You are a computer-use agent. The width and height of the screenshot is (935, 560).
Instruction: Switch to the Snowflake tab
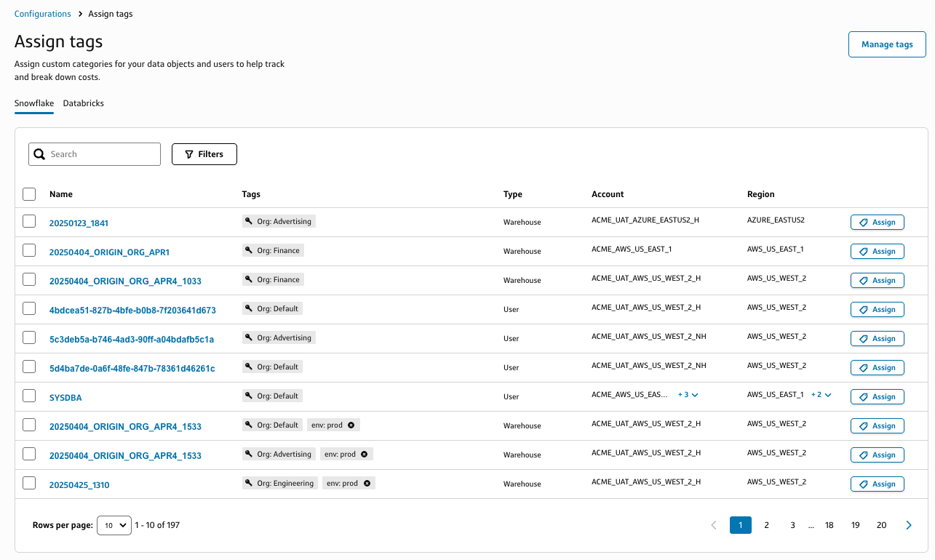pyautogui.click(x=34, y=103)
